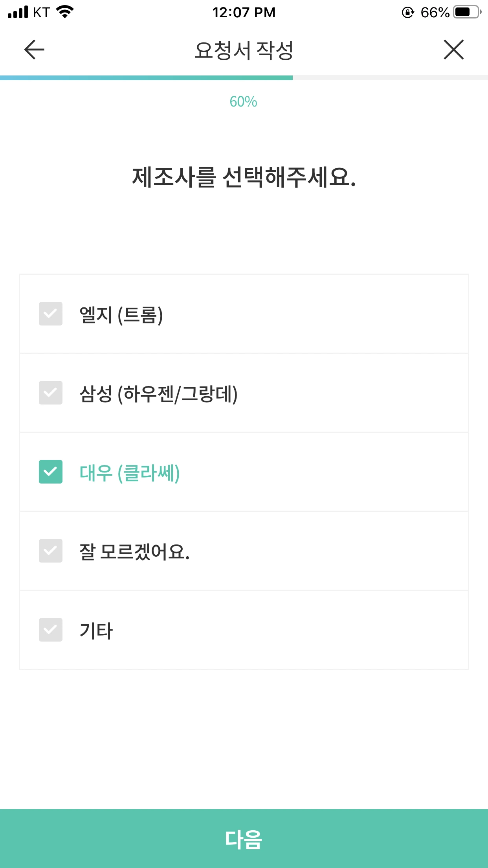Select the 삼성 (하우젠/그랑데) label text
This screenshot has width=488, height=868.
[x=158, y=394]
